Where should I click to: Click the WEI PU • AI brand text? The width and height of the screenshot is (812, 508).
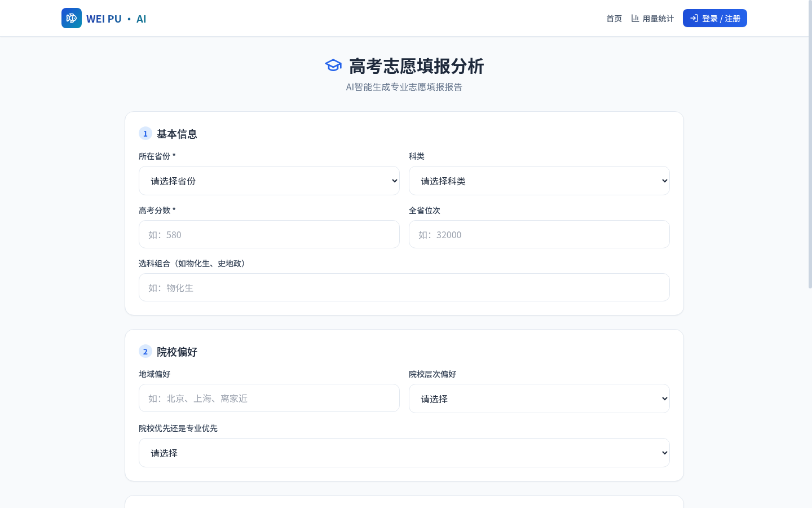[116, 19]
